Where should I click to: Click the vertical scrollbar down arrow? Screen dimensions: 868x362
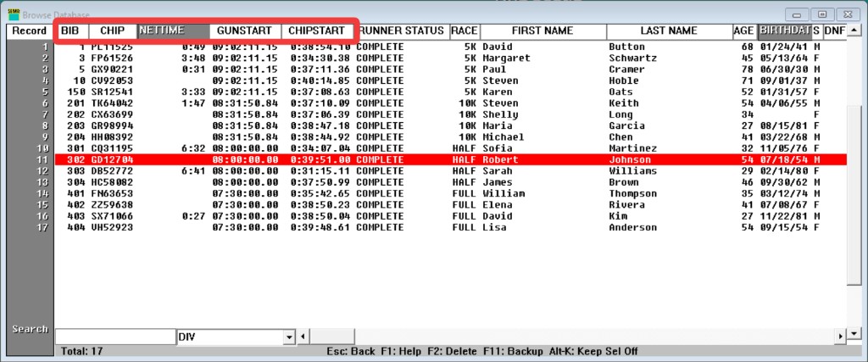pyautogui.click(x=854, y=334)
